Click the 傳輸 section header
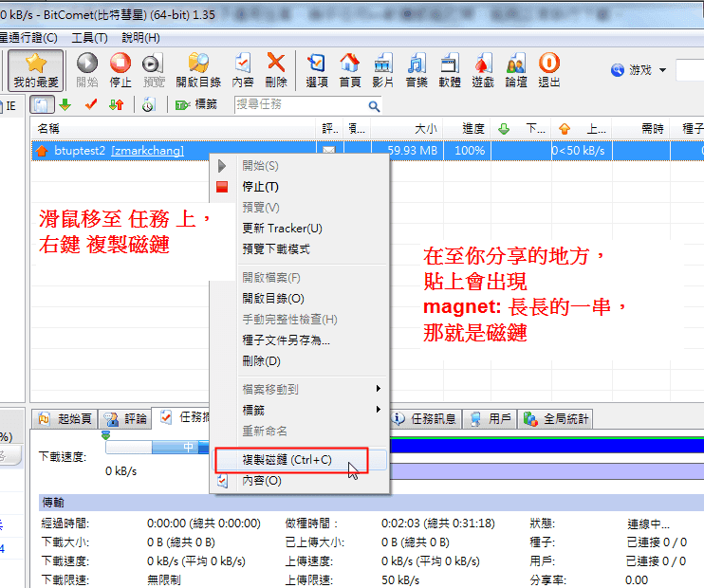Screen dimensions: 704x588 (x=371, y=503)
